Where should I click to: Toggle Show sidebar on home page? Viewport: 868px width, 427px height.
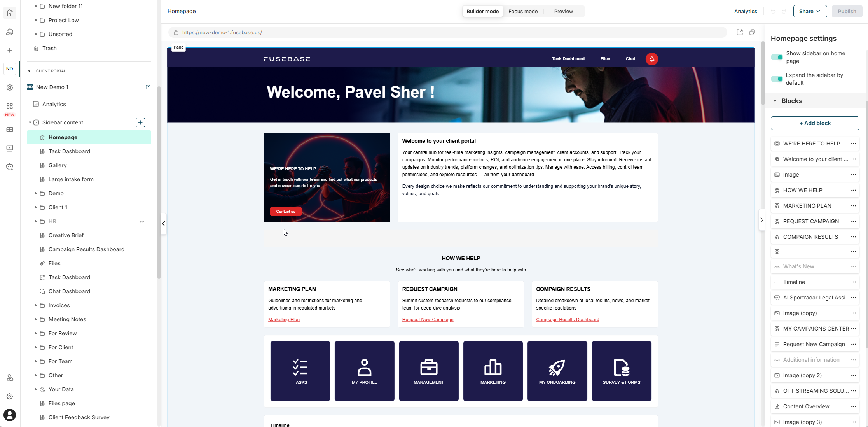pyautogui.click(x=777, y=57)
